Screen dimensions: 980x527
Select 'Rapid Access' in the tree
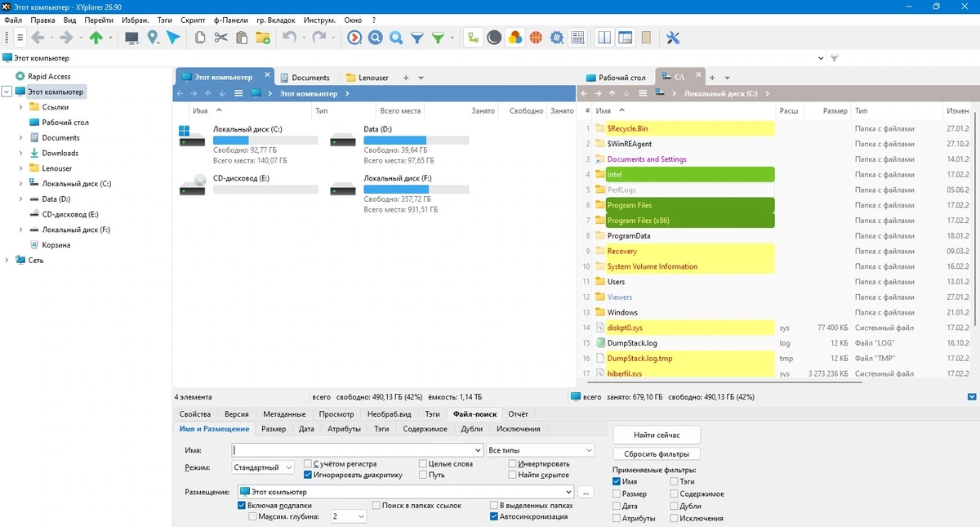pos(49,77)
